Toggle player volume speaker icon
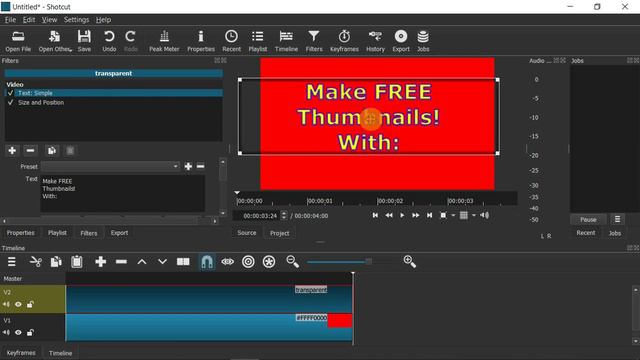This screenshot has width=640, height=360. pyautogui.click(x=484, y=215)
